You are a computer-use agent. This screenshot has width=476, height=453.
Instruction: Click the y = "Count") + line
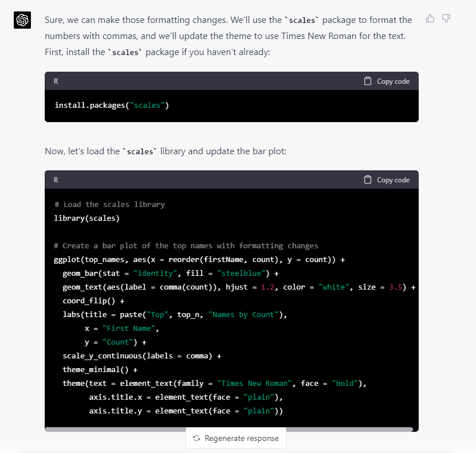[x=115, y=342]
